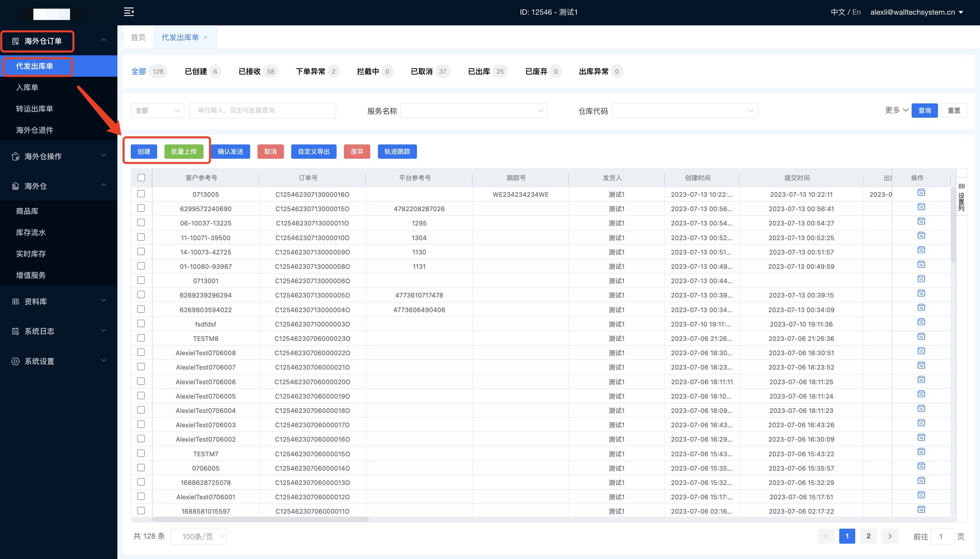Click the vertical table scrollbar
The height and width of the screenshot is (559, 980).
(953, 224)
